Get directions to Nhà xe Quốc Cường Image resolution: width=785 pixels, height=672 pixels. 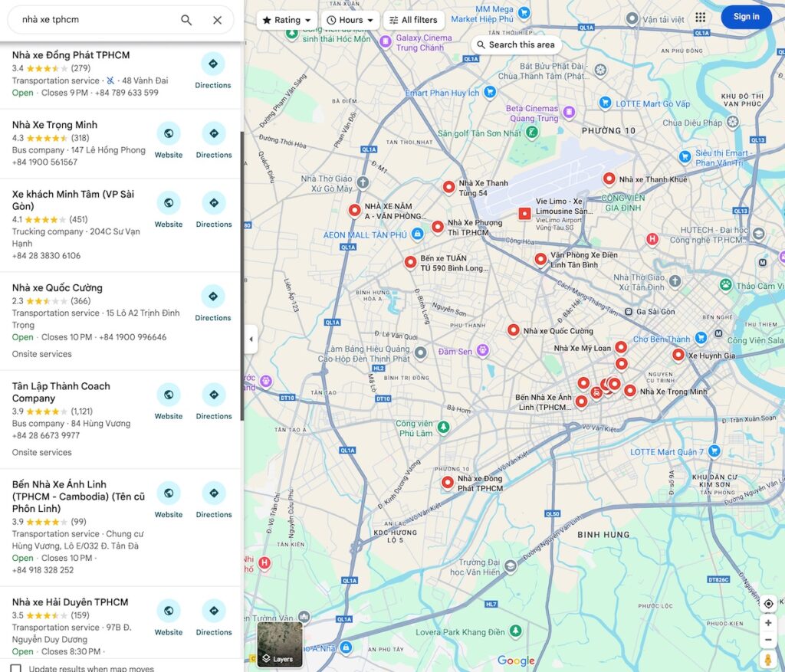pos(213,304)
